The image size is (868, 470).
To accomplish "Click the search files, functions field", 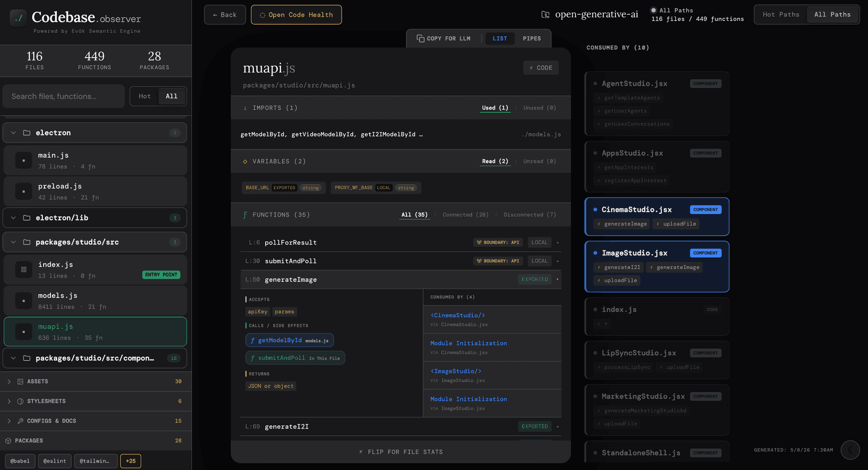I will 64,96.
